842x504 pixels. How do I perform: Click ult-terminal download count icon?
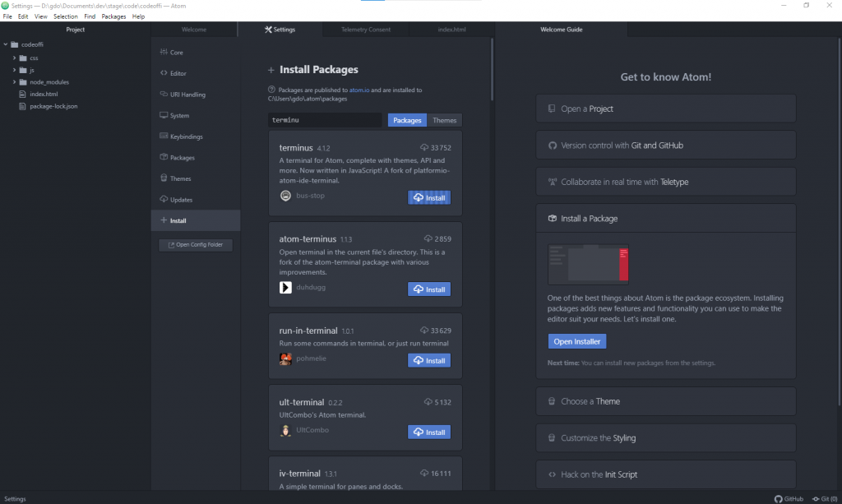[x=428, y=402]
